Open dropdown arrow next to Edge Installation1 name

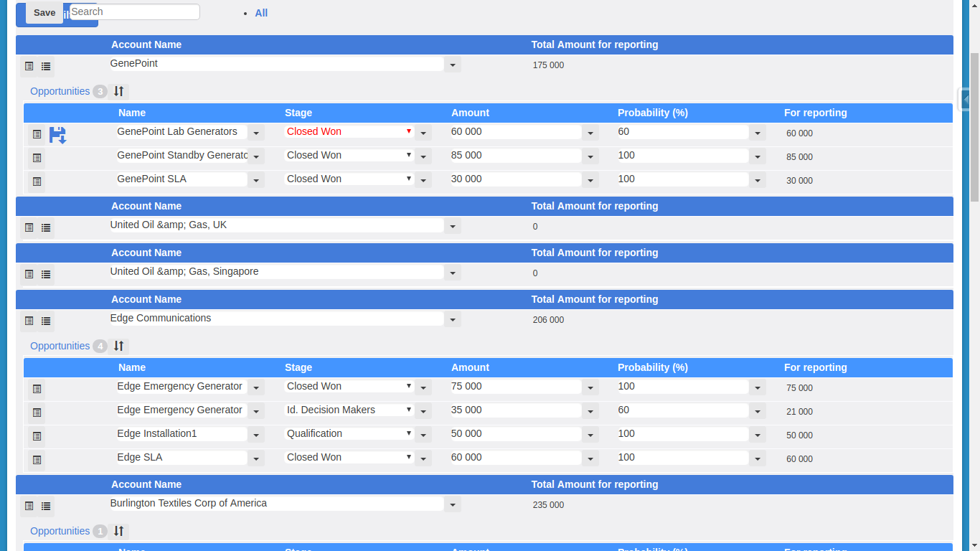coord(256,435)
